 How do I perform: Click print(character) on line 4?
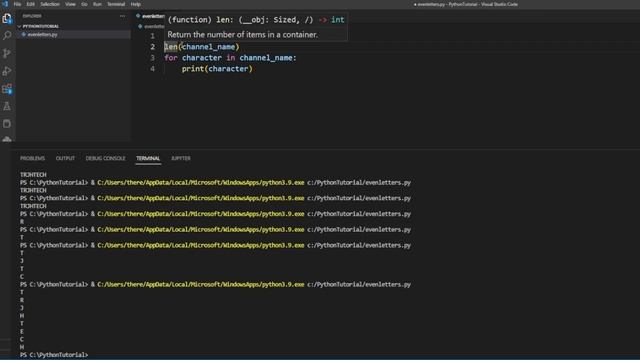[x=217, y=69]
